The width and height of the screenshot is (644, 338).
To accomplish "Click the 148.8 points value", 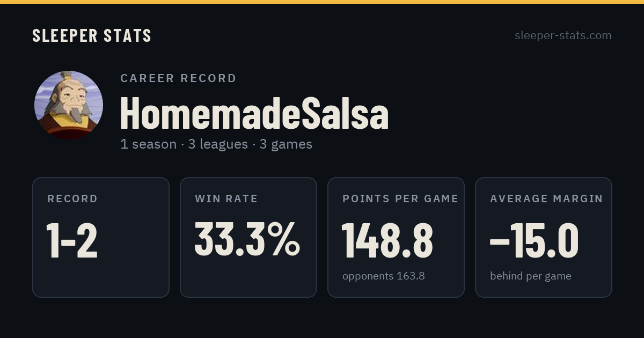I will (387, 241).
